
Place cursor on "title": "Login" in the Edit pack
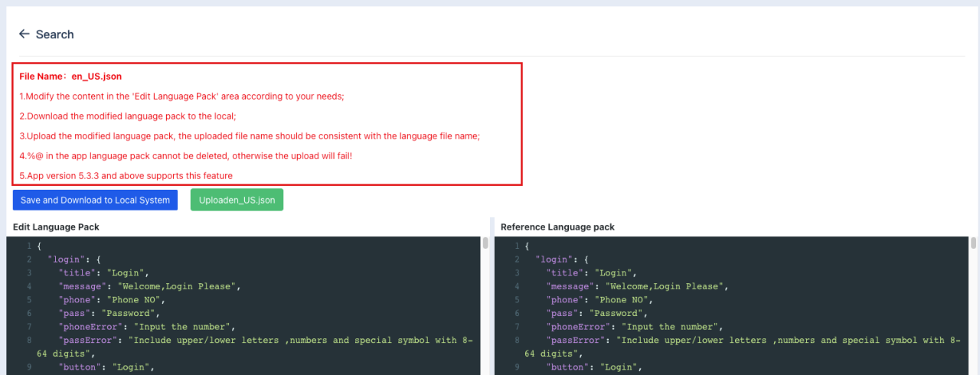pyautogui.click(x=106, y=272)
